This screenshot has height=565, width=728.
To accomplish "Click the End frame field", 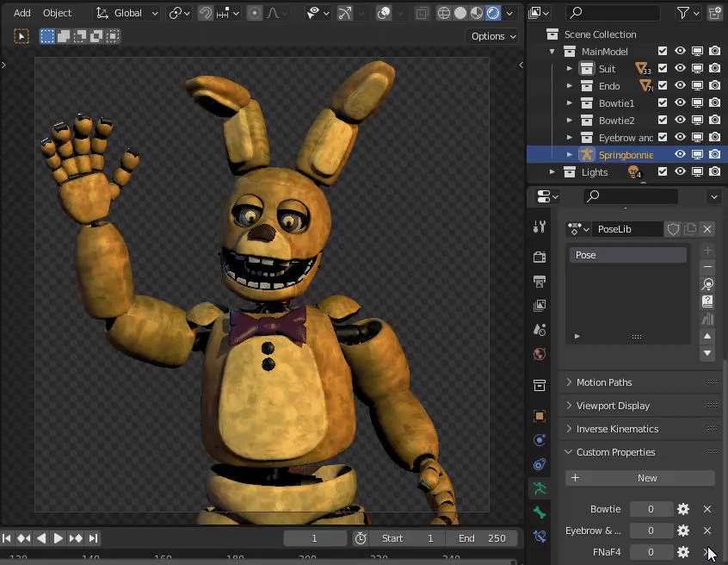I will (482, 538).
